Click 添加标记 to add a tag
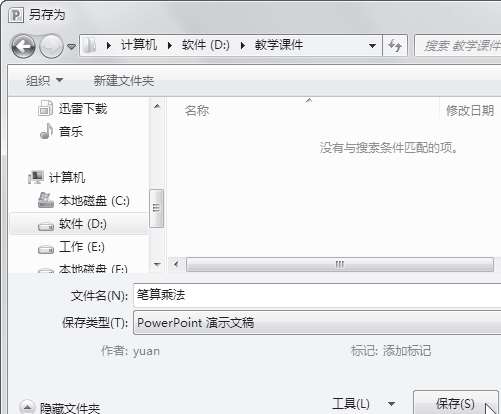501x414 pixels. click(x=407, y=351)
